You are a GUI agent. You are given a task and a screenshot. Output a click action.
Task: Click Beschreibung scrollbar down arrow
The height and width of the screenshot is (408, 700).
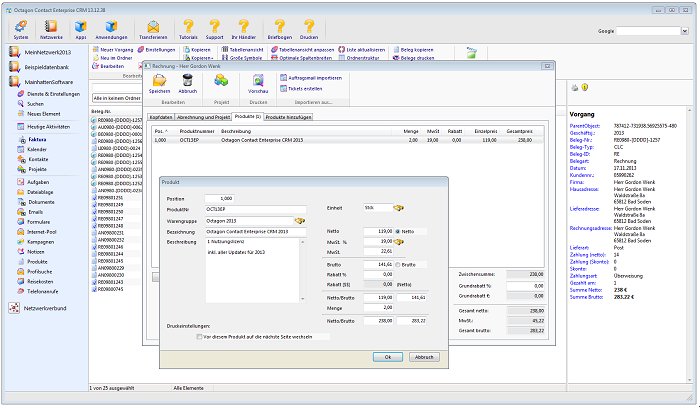pyautogui.click(x=303, y=299)
